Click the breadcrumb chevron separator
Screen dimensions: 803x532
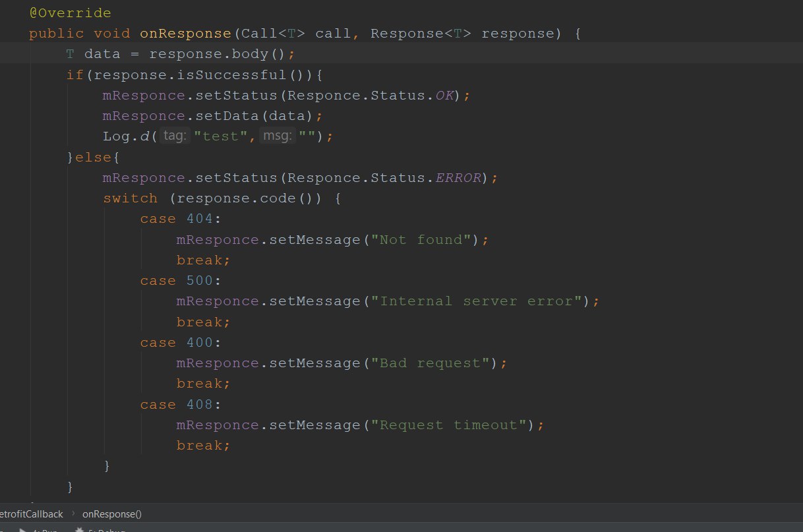73,514
